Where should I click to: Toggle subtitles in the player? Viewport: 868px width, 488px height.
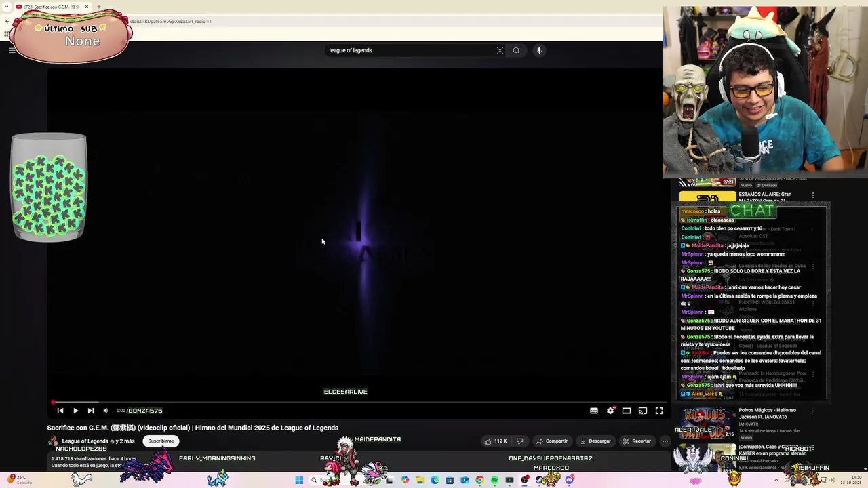coord(594,411)
